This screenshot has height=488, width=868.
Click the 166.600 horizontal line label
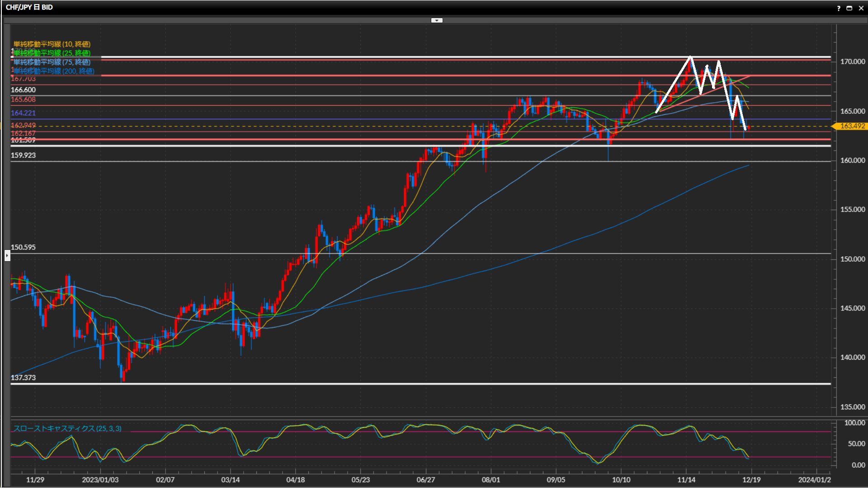click(x=23, y=90)
